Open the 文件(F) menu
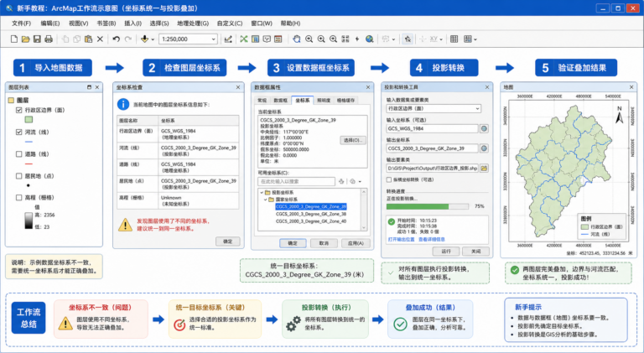 coord(21,23)
